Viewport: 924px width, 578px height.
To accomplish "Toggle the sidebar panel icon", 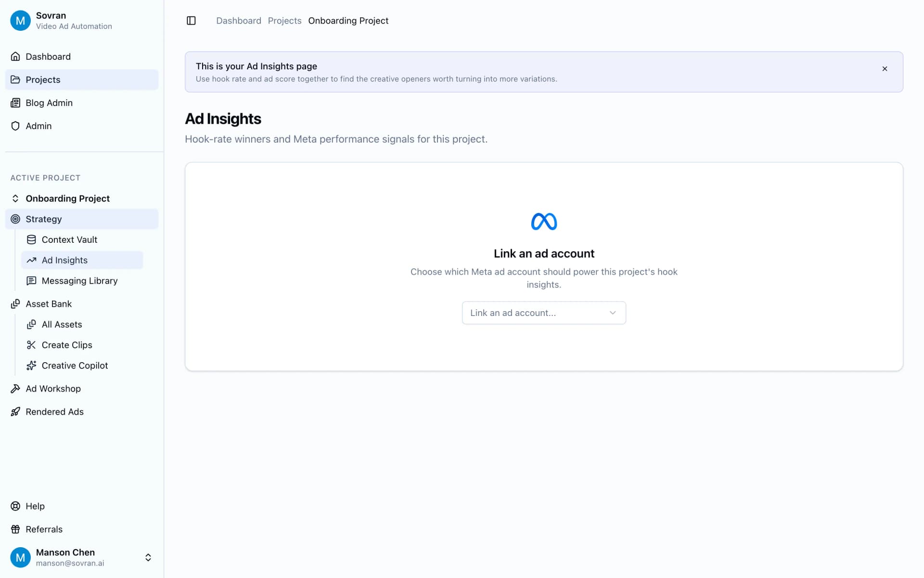I will click(191, 21).
